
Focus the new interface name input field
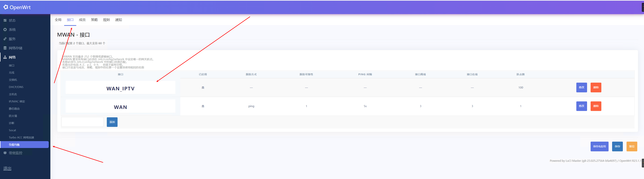point(82,122)
